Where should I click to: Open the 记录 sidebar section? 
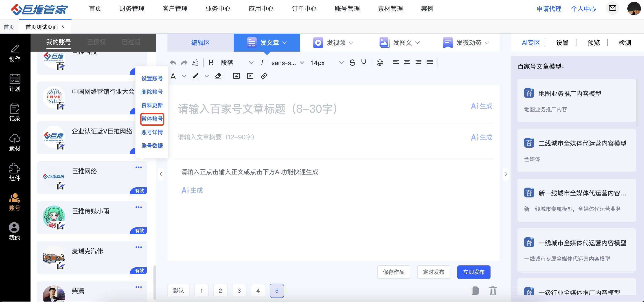click(15, 112)
